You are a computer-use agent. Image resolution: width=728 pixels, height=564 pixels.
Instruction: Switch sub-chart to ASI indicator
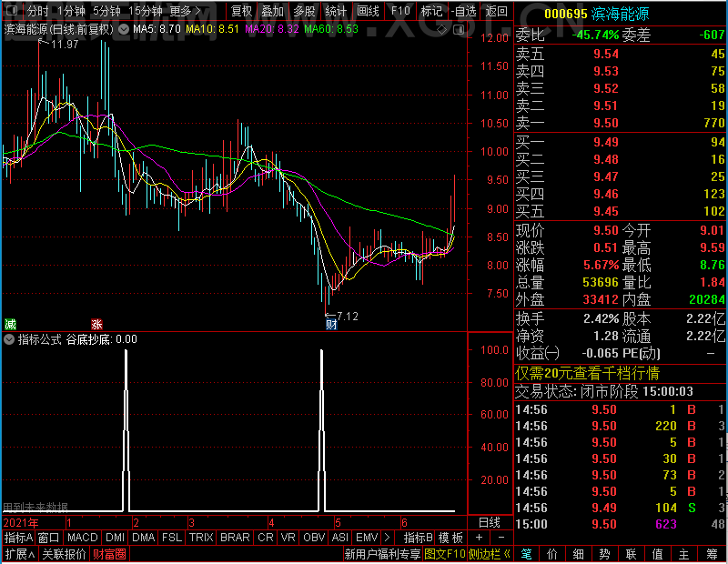click(339, 538)
